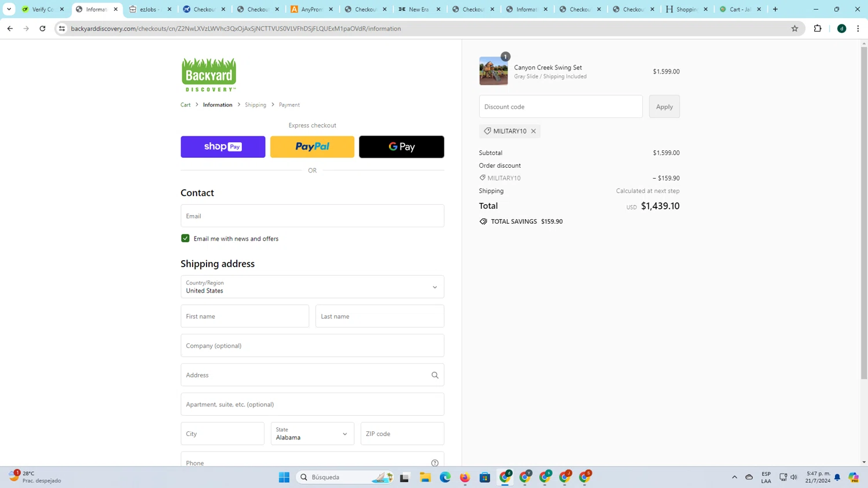
Task: Close the ezJobs tab
Action: coord(170,9)
